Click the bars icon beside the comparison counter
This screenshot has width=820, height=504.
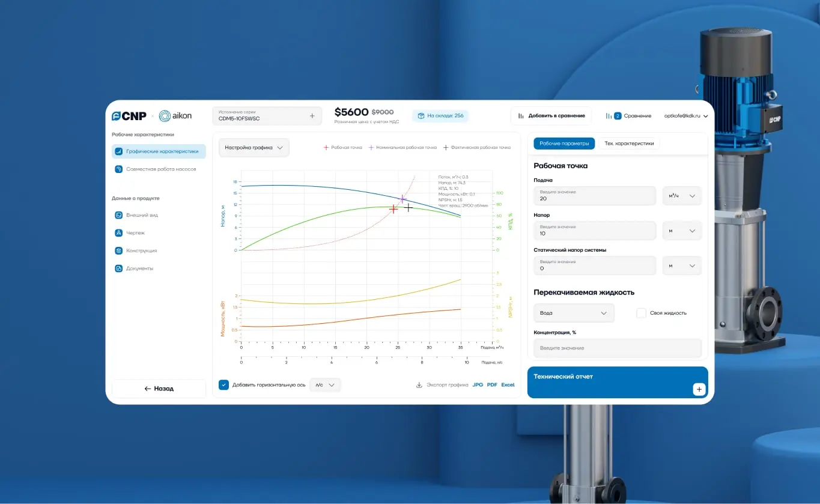609,116
